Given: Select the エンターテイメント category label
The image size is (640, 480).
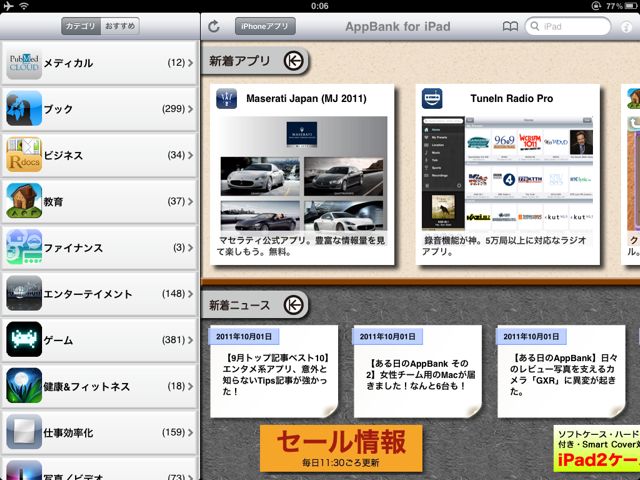Looking at the screenshot, I should click(x=88, y=294).
